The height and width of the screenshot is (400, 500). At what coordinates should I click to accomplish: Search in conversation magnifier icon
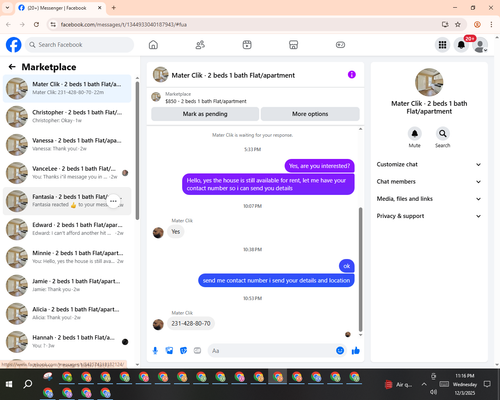click(443, 134)
